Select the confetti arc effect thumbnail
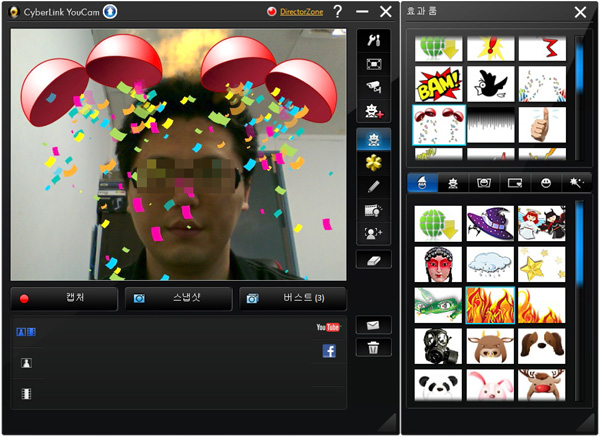Viewport: 600px width, 437px height. [x=542, y=84]
